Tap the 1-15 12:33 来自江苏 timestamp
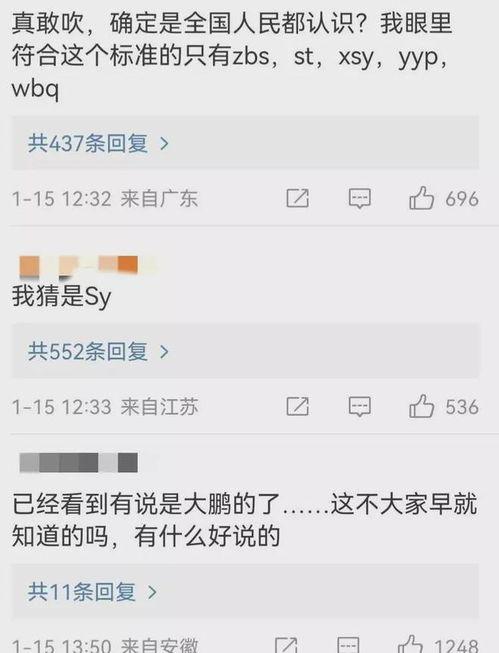This screenshot has width=499, height=653. (x=105, y=406)
